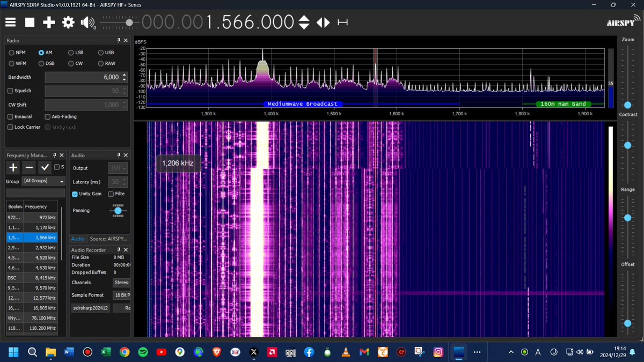Screen dimensions: 644x362
Task: Open the SDR# hamburger menu
Action: tap(10, 23)
